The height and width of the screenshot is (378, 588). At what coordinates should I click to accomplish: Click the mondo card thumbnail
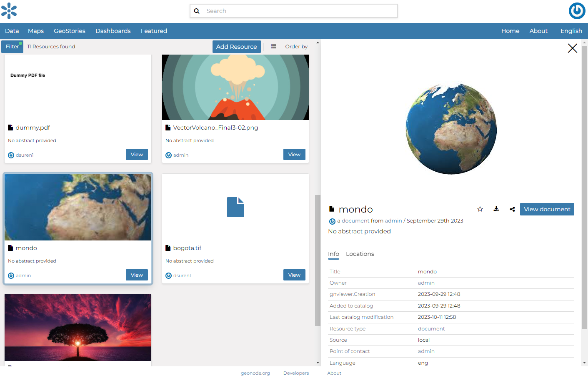78,207
